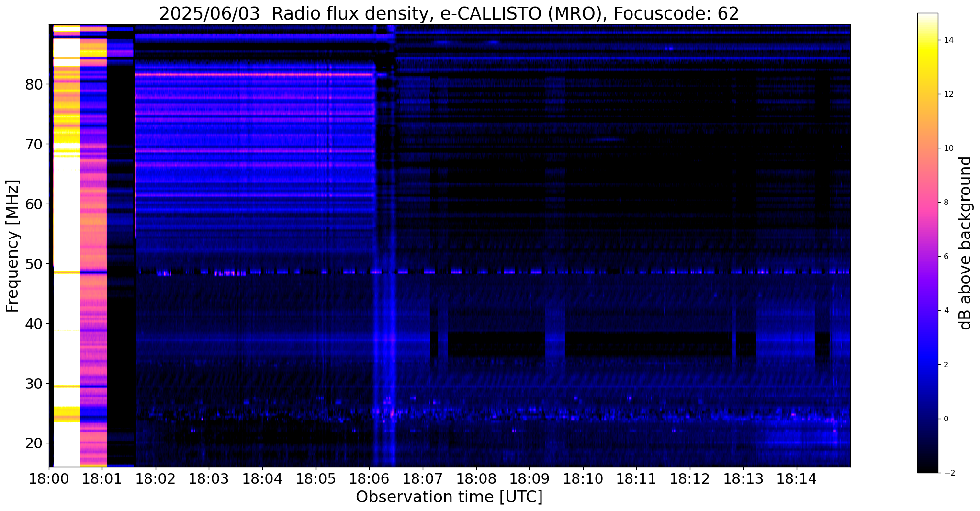Click the "dB above background" colorbar label
The height and width of the screenshot is (511, 980).
(x=966, y=243)
